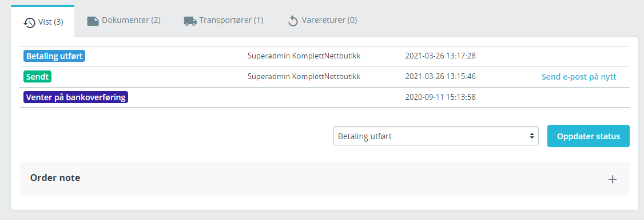Click the green Sendt status badge

[x=37, y=77]
